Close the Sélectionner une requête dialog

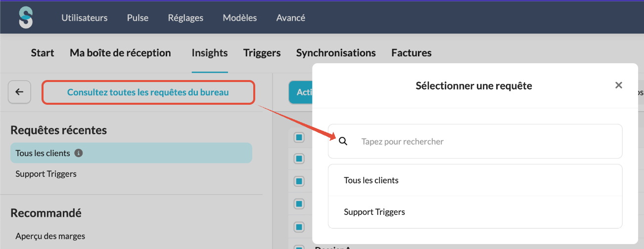[x=618, y=85]
